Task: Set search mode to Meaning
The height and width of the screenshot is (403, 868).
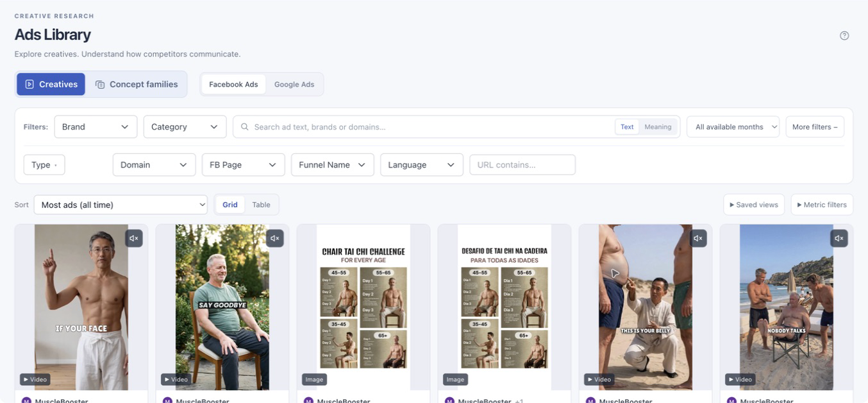Action: pos(658,127)
